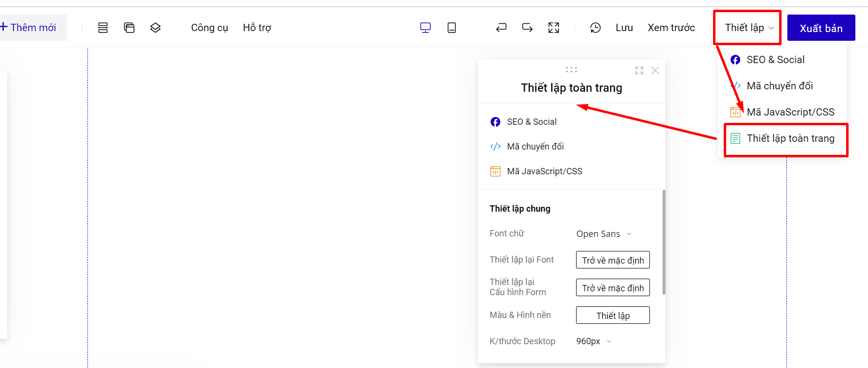Screen dimensions: 868x368
Task: Open the section manager icon in toolbar
Action: [x=103, y=28]
